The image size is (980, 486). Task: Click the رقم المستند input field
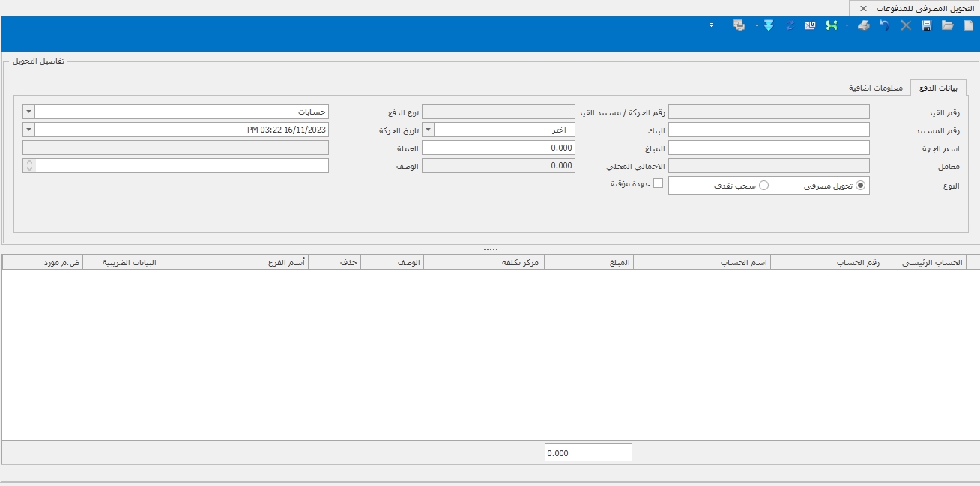point(769,130)
